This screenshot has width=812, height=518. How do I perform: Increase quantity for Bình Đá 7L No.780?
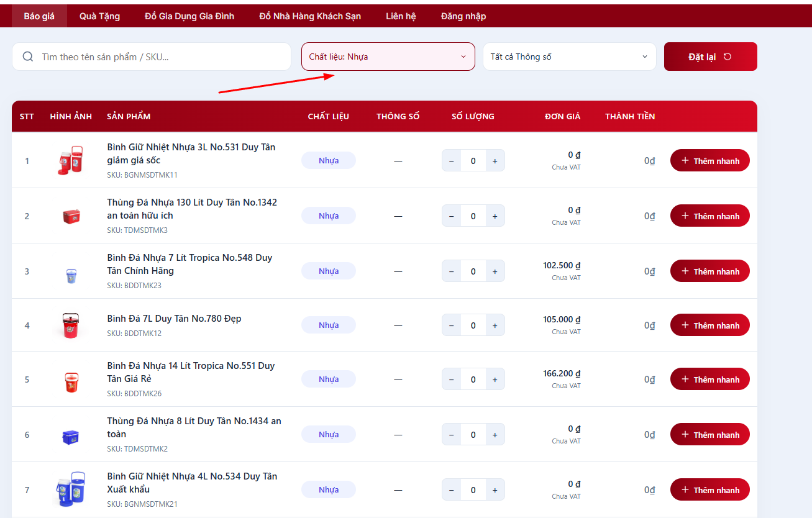coord(495,325)
